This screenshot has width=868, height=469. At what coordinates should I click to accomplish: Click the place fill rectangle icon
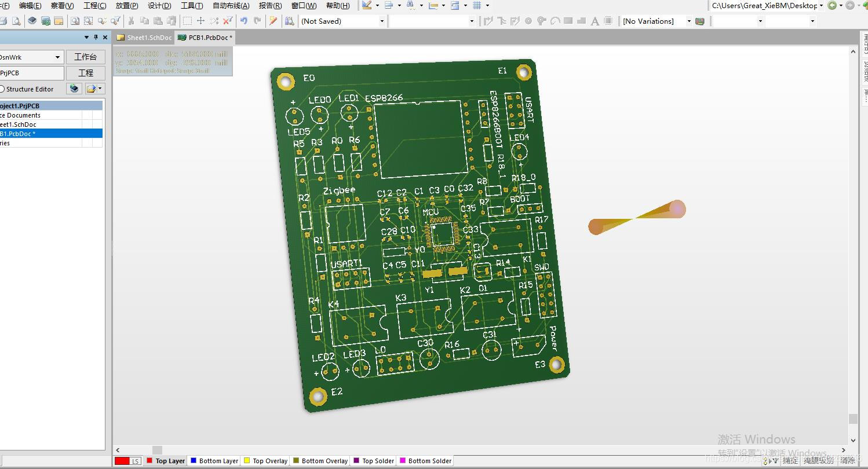coord(568,21)
